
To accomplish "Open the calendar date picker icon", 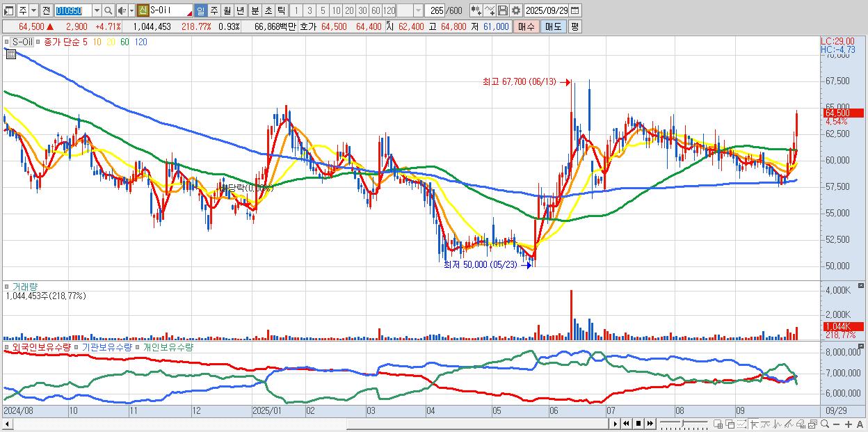I will pos(574,10).
